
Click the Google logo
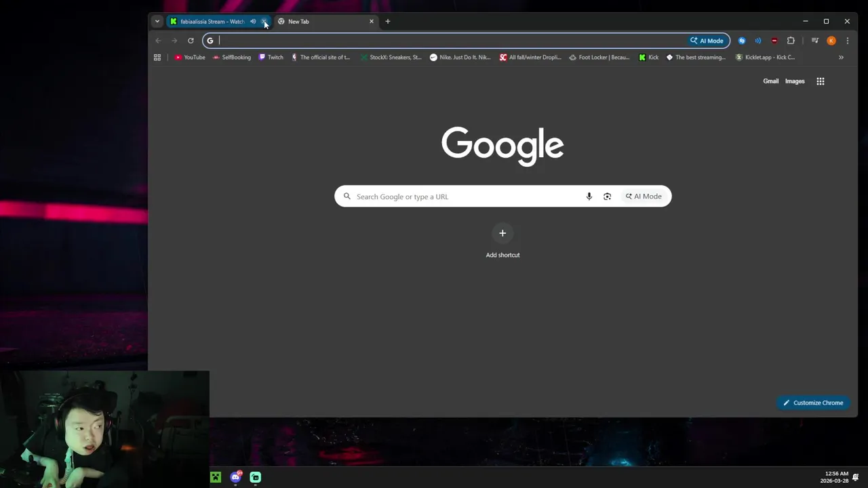click(x=502, y=146)
